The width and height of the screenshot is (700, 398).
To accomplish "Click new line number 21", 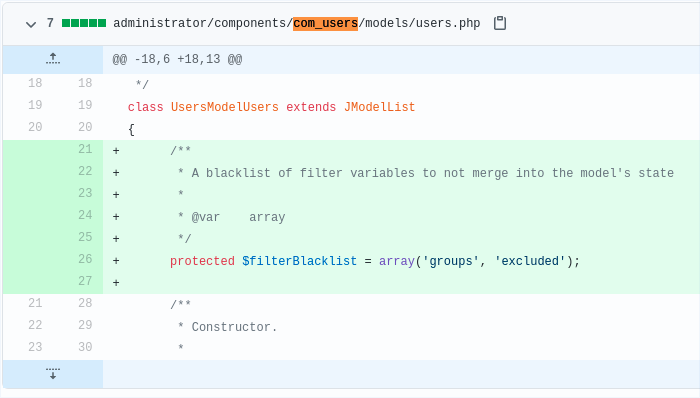I will tap(85, 149).
